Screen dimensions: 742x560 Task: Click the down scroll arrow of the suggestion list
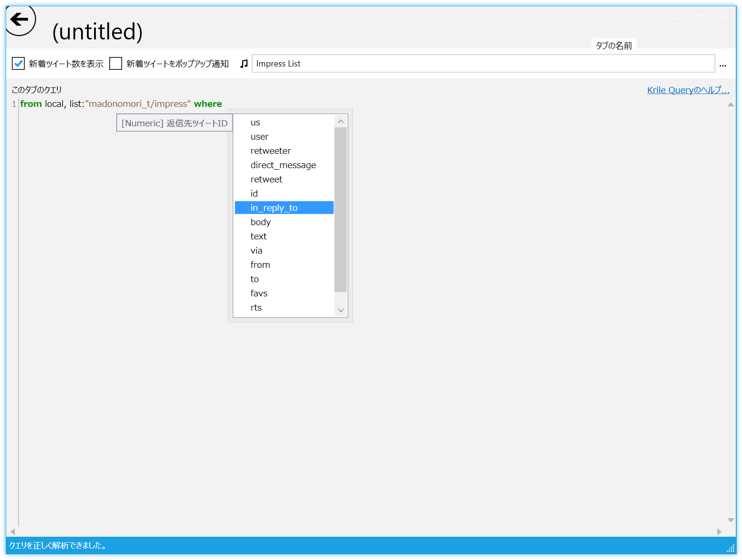[x=341, y=310]
